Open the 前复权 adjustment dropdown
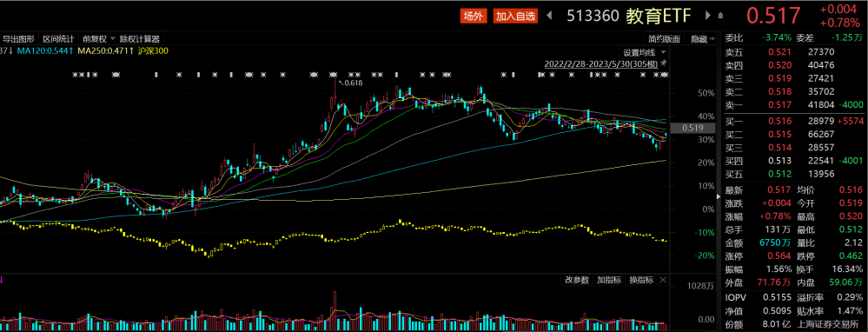Screen dimensions: 868x332 (x=98, y=39)
